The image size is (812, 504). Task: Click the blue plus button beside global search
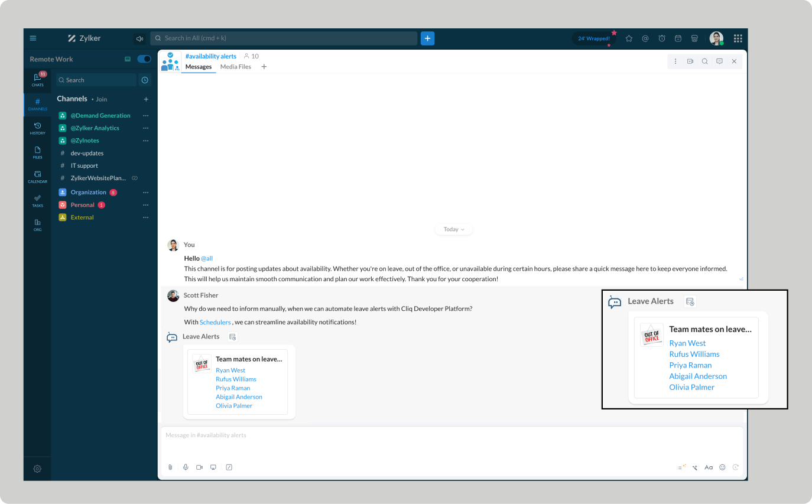click(x=427, y=38)
